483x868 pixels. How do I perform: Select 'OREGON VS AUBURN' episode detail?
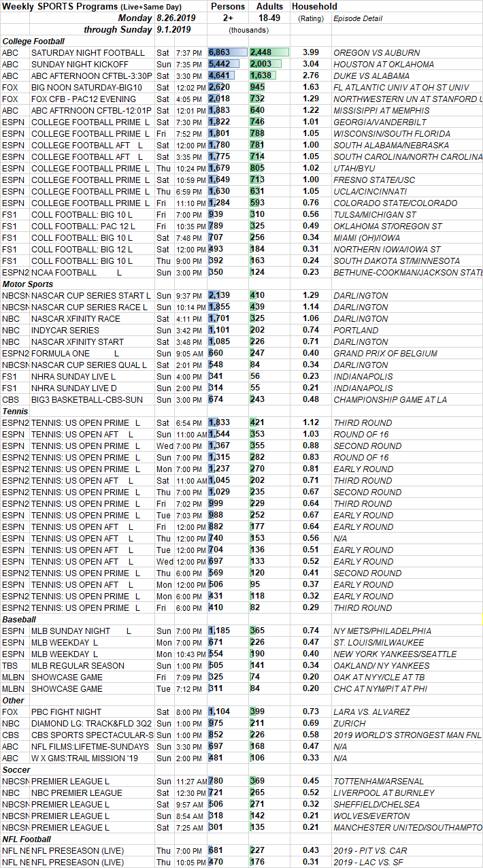point(376,52)
